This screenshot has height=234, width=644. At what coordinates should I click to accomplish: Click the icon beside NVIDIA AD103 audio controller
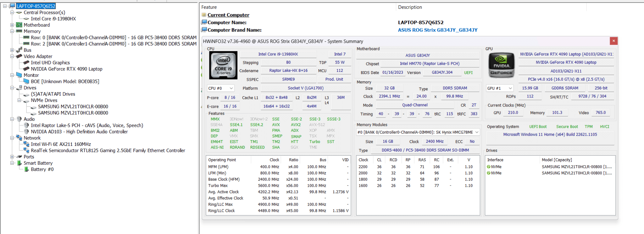pos(26,132)
